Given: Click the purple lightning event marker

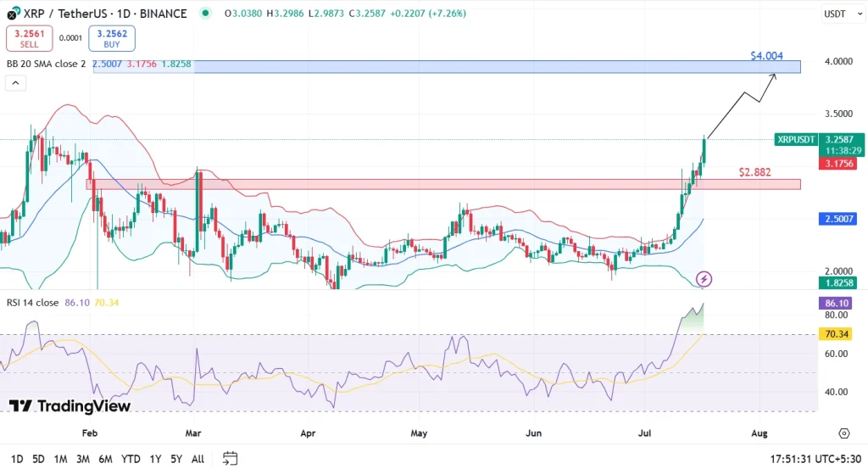Looking at the screenshot, I should click(704, 278).
